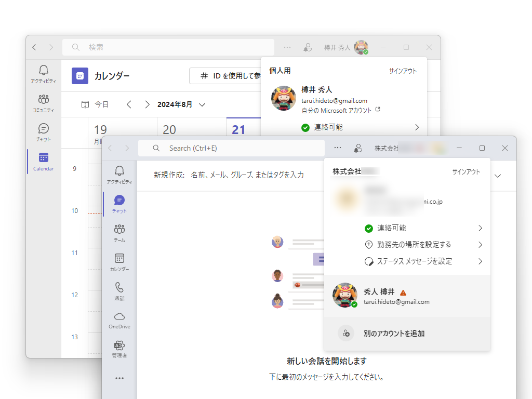Open the コミュニティ panel in the back window

click(43, 103)
